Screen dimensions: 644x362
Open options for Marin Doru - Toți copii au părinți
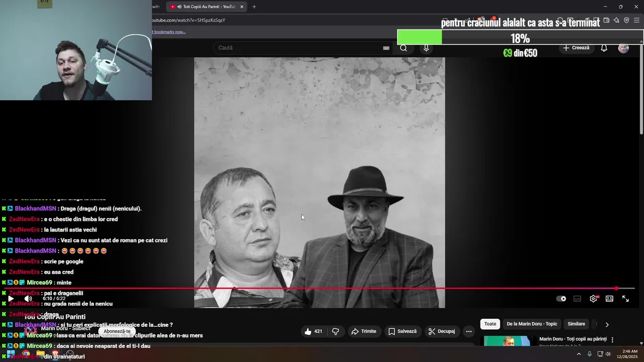click(612, 340)
